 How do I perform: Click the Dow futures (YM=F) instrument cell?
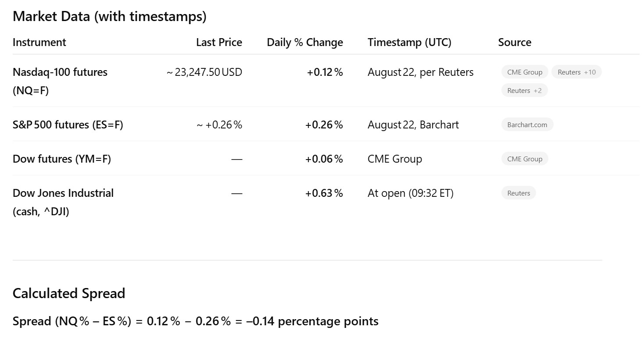coord(62,159)
